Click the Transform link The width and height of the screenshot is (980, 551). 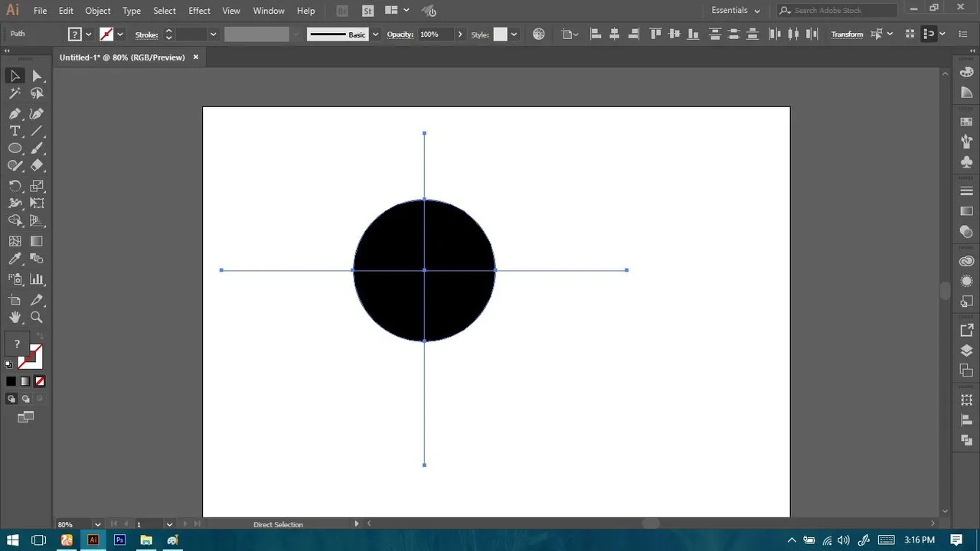pyautogui.click(x=847, y=34)
